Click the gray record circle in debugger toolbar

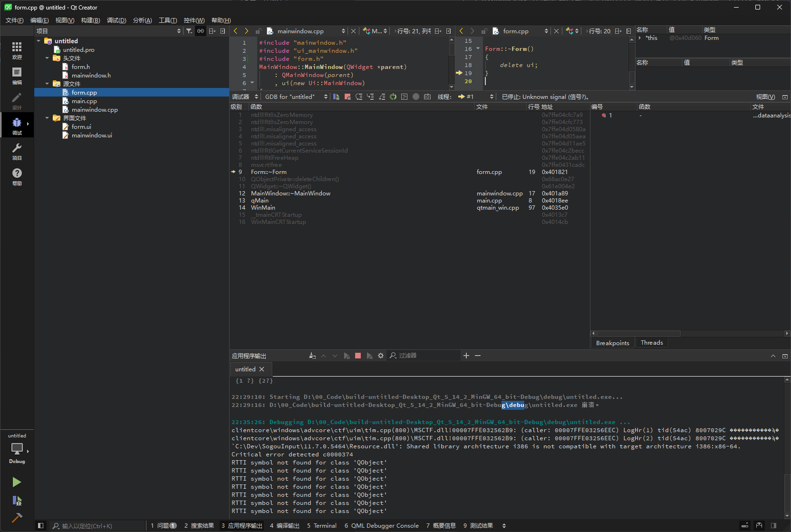(416, 97)
